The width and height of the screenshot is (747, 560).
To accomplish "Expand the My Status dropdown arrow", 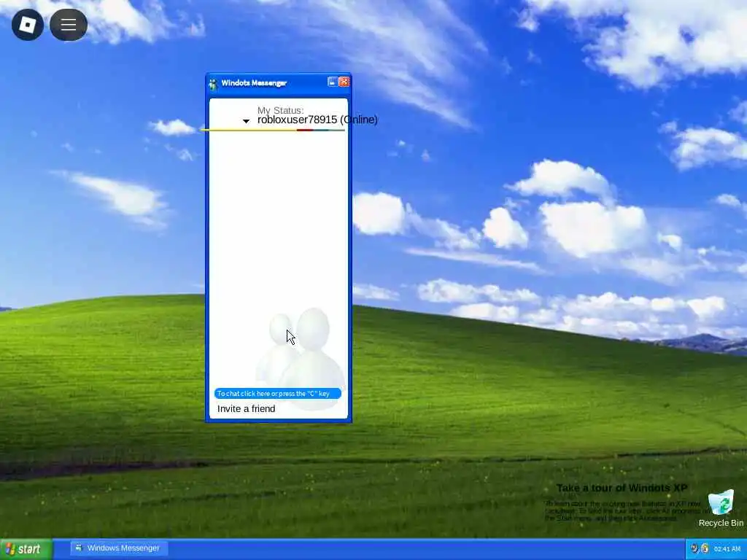I will point(246,121).
